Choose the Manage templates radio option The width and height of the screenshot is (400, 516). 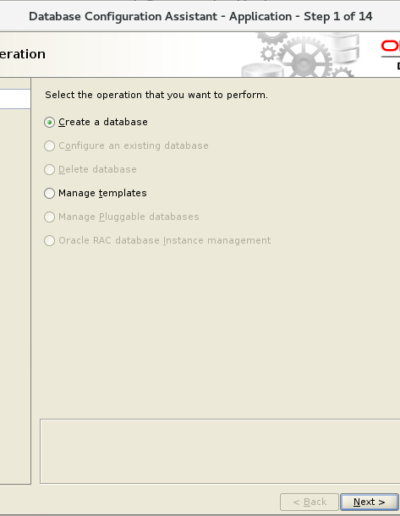(49, 193)
